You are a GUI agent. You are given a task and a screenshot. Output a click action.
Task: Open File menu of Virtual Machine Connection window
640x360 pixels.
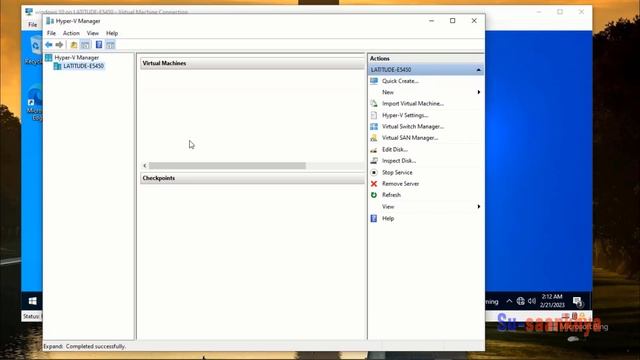tap(32, 24)
